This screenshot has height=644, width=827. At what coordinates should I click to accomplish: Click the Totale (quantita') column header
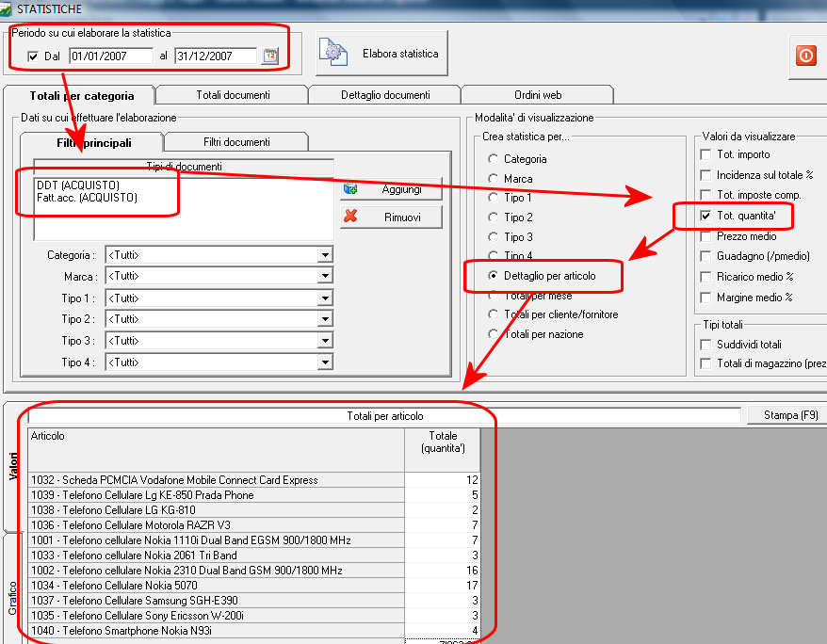coord(443,449)
